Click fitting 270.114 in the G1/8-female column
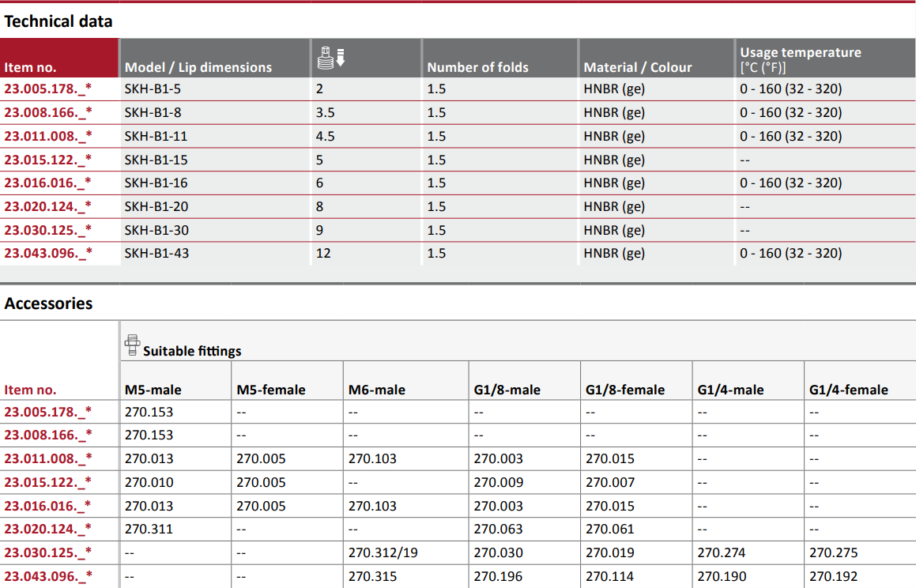The width and height of the screenshot is (916, 588). pos(610,576)
